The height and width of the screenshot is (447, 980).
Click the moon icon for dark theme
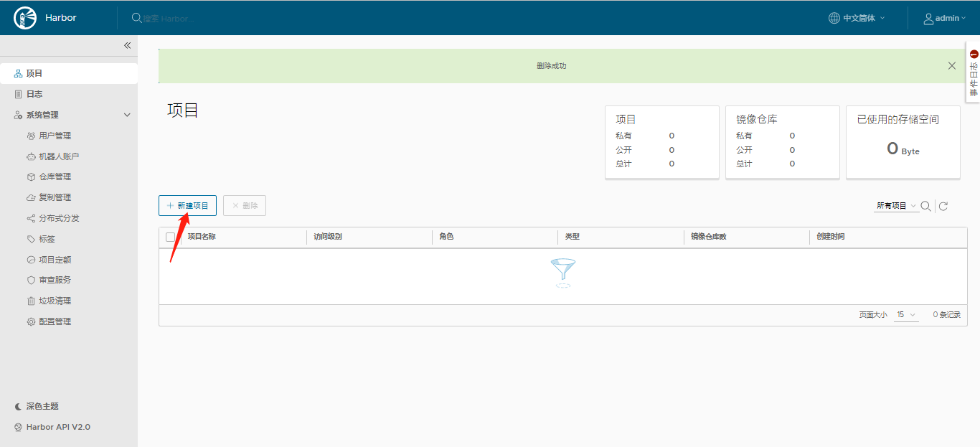pos(19,406)
